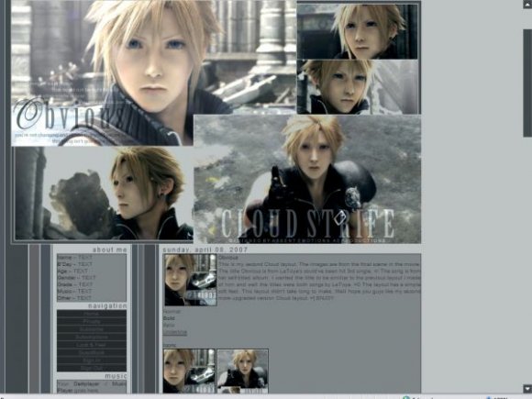Click the 'navigation' section heading
The image size is (532, 399).
tap(107, 305)
